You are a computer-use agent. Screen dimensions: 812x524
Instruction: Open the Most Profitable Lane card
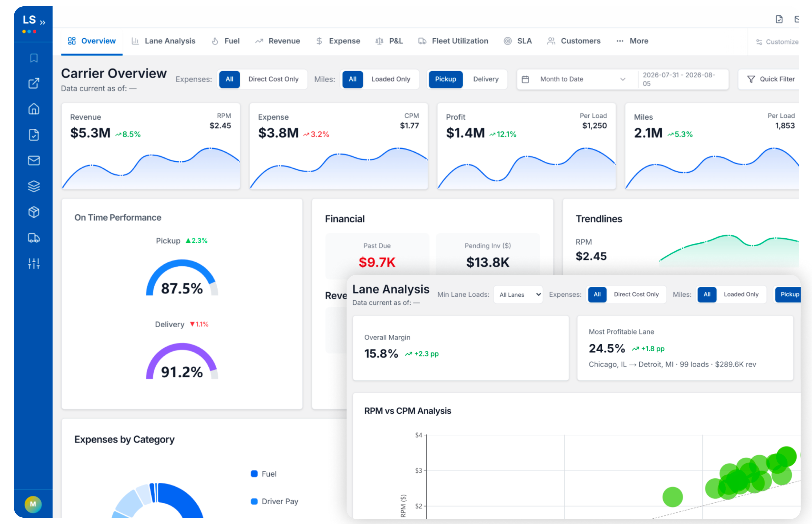685,348
